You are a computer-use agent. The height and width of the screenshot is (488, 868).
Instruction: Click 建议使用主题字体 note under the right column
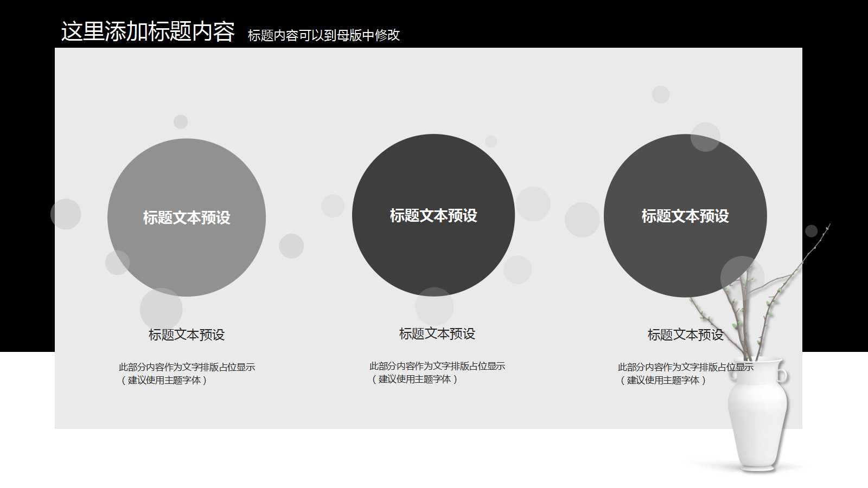coord(663,381)
